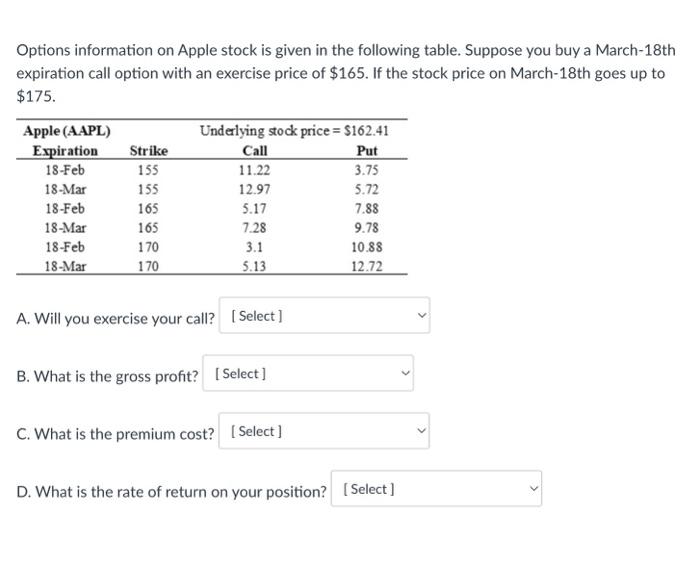Click the 9.78 put price cell
The width and height of the screenshot is (700, 567).
tap(367, 228)
